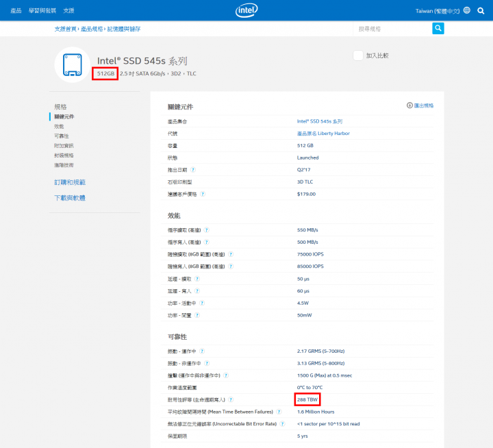Click the 288 TBW endurance value
The width and height of the screenshot is (493, 448).
point(307,399)
